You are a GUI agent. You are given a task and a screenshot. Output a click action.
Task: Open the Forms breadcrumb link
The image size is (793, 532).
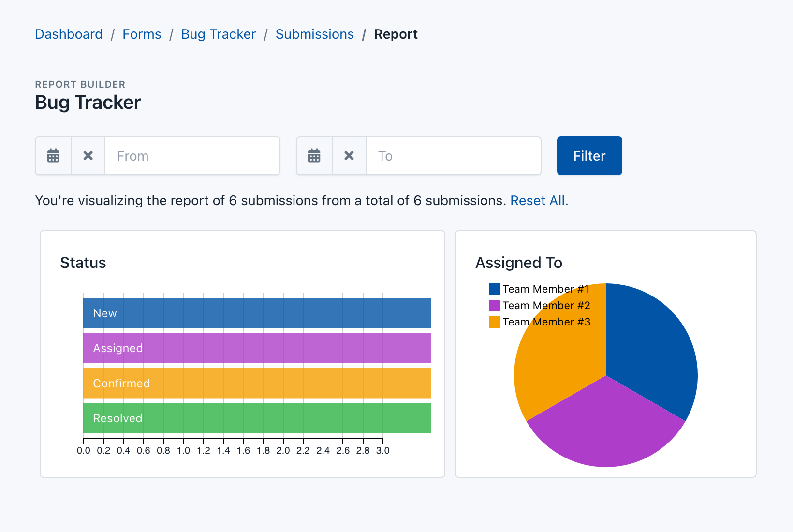[x=142, y=34]
